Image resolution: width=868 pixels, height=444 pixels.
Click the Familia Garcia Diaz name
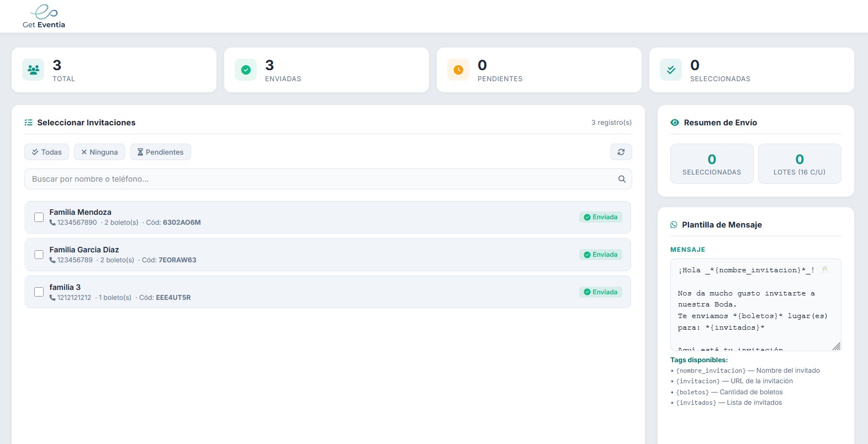click(84, 250)
